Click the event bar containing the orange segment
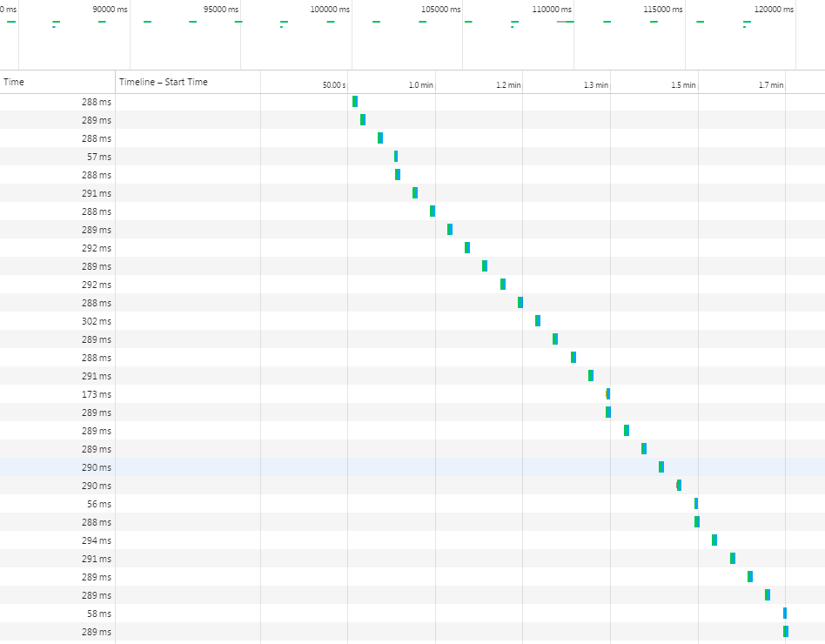This screenshot has width=825, height=644. tap(607, 394)
